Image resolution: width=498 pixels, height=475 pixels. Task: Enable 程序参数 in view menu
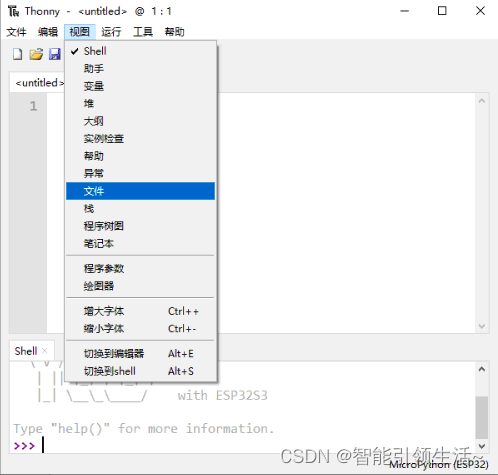pos(140,268)
